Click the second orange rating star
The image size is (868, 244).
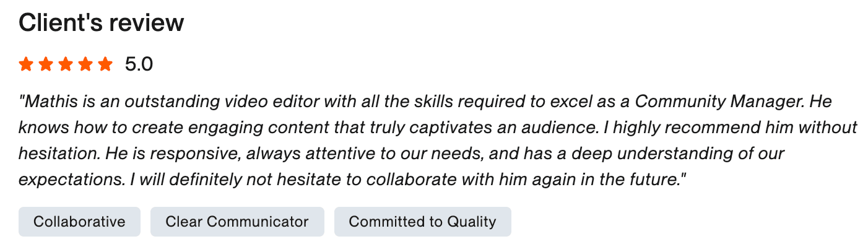click(46, 64)
